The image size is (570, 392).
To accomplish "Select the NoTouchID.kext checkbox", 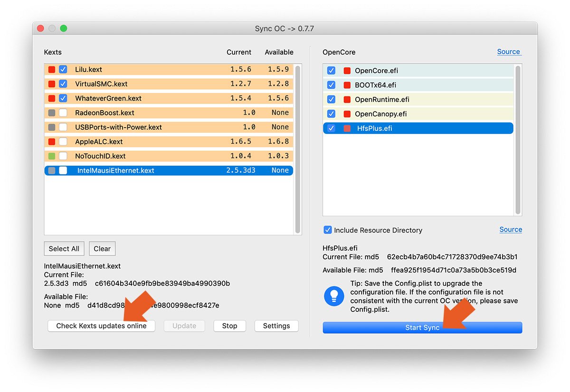I will coord(63,156).
